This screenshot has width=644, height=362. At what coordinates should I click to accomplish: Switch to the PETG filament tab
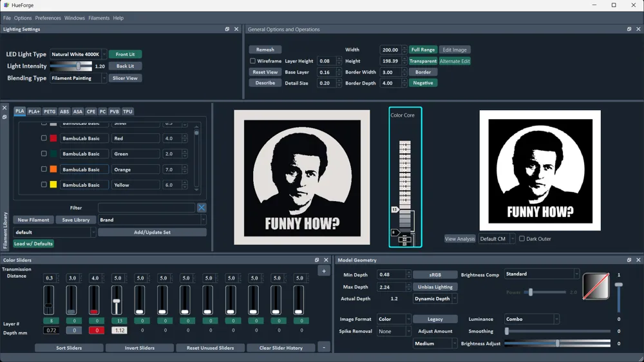click(x=50, y=111)
